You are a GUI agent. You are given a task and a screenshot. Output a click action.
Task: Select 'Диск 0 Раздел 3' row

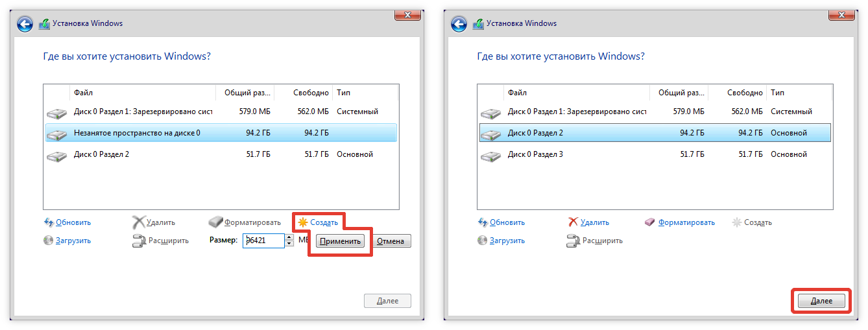[x=655, y=154]
